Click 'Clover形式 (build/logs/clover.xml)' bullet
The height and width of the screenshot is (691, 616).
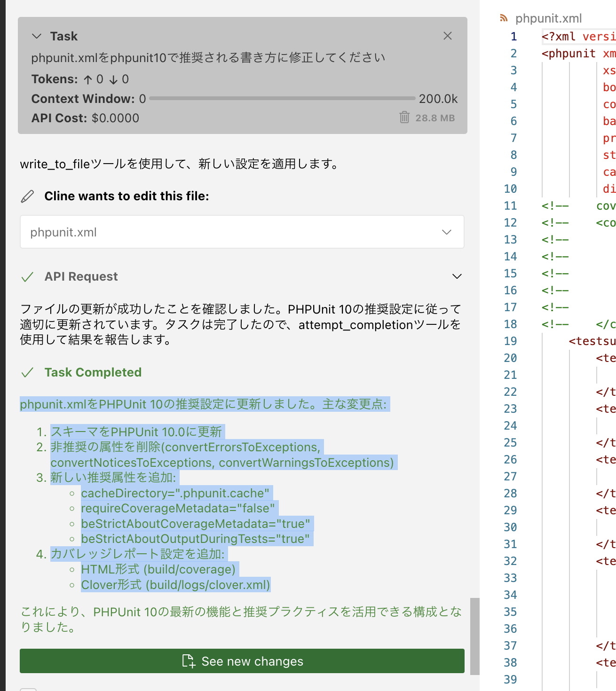pyautogui.click(x=176, y=585)
